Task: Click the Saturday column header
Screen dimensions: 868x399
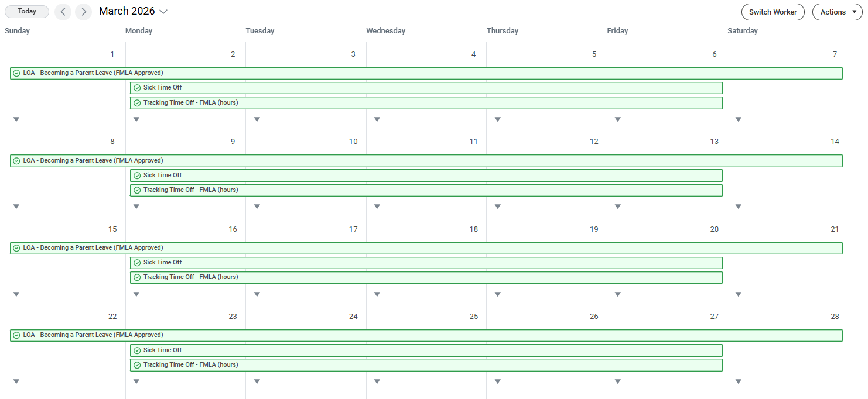Action: (x=742, y=30)
